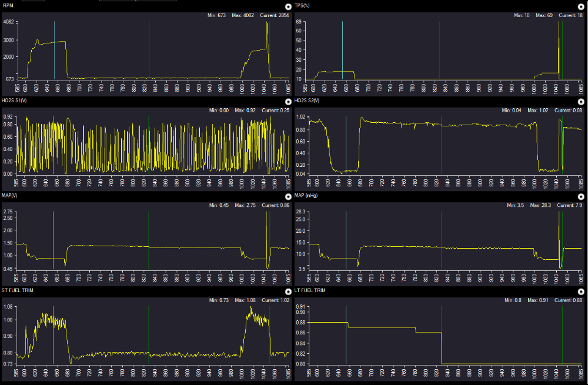
Task: Select the green marker line in TPS graph
Action: point(439,50)
